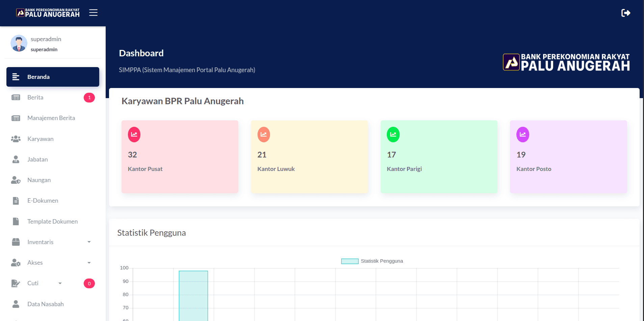Image resolution: width=644 pixels, height=321 pixels.
Task: Select the chart icon on Kantor Pusat card
Action: tap(134, 134)
